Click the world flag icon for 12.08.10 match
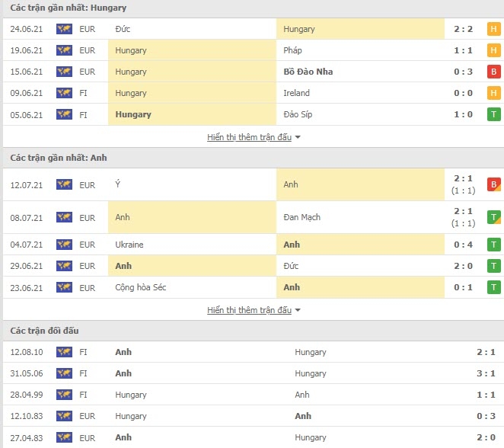Image resolution: width=504 pixels, height=448 pixels. [x=64, y=352]
